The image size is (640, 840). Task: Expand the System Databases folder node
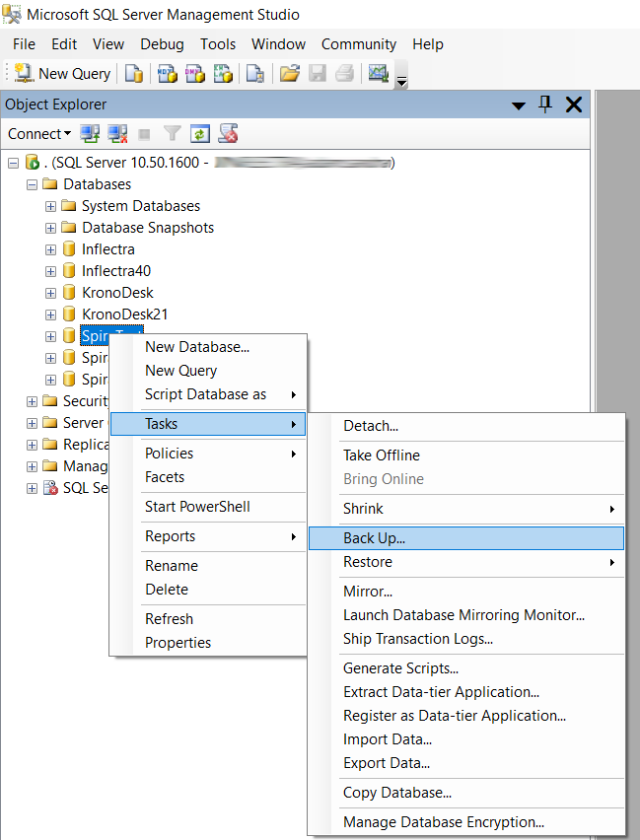pos(50,206)
